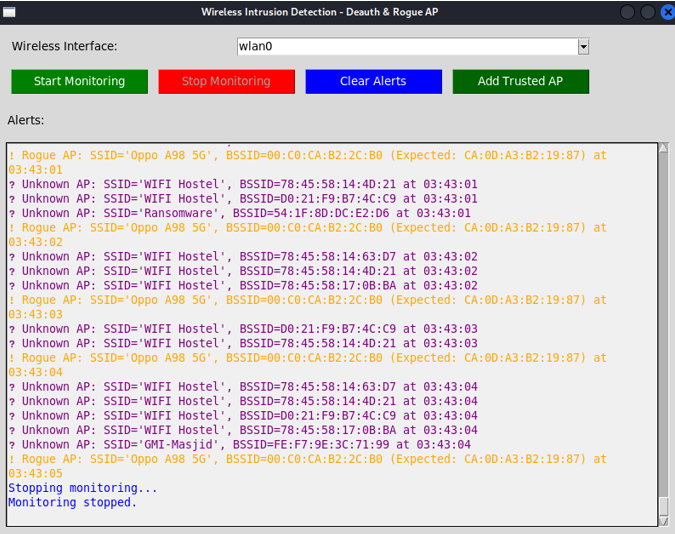Click Unknown AP 78:45:58:14:63:D7 at 03:43:04

coord(243,387)
